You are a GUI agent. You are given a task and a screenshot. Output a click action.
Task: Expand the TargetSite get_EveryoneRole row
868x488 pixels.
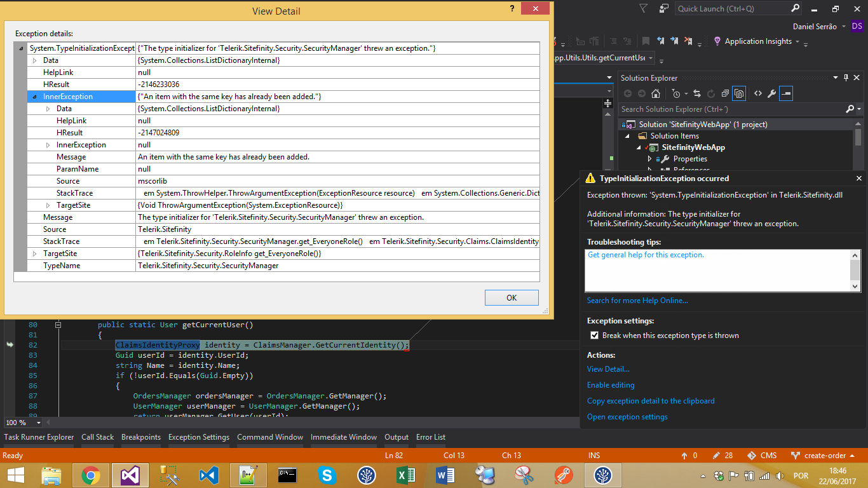(x=34, y=254)
